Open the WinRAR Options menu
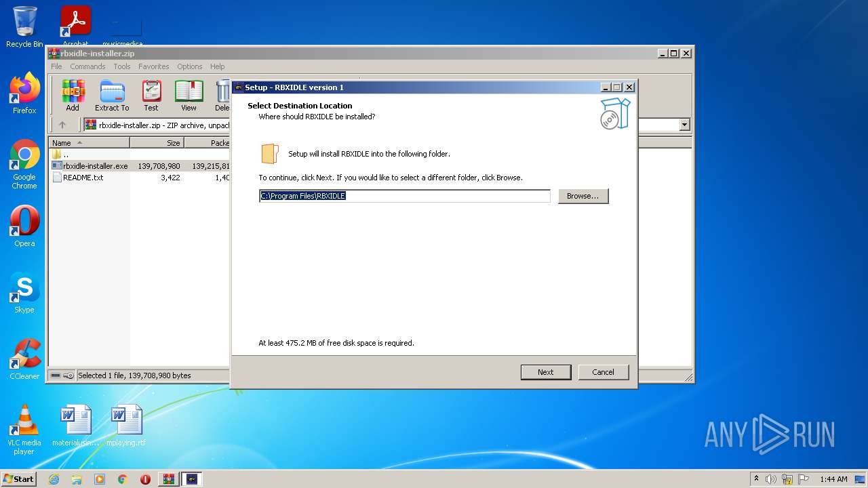 [x=190, y=66]
